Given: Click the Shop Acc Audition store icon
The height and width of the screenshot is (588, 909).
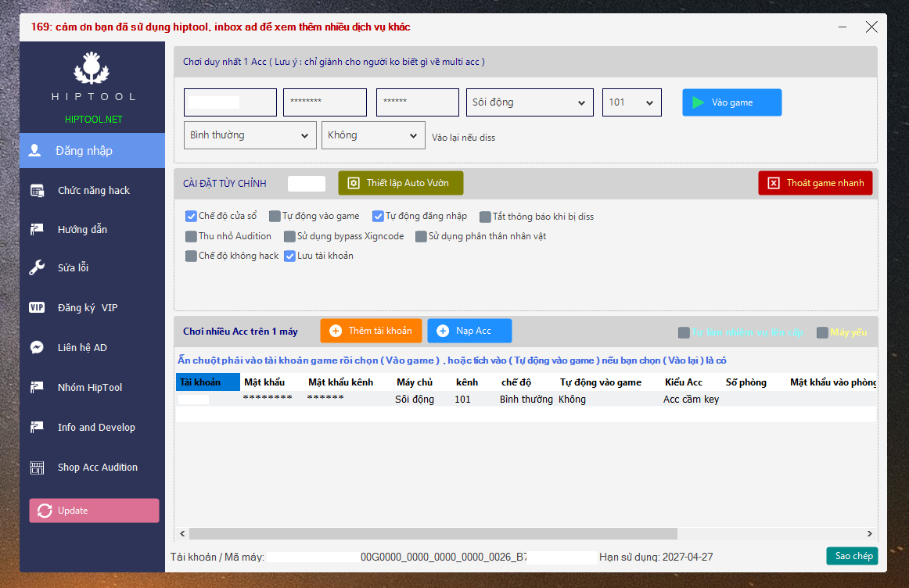Looking at the screenshot, I should tap(37, 468).
